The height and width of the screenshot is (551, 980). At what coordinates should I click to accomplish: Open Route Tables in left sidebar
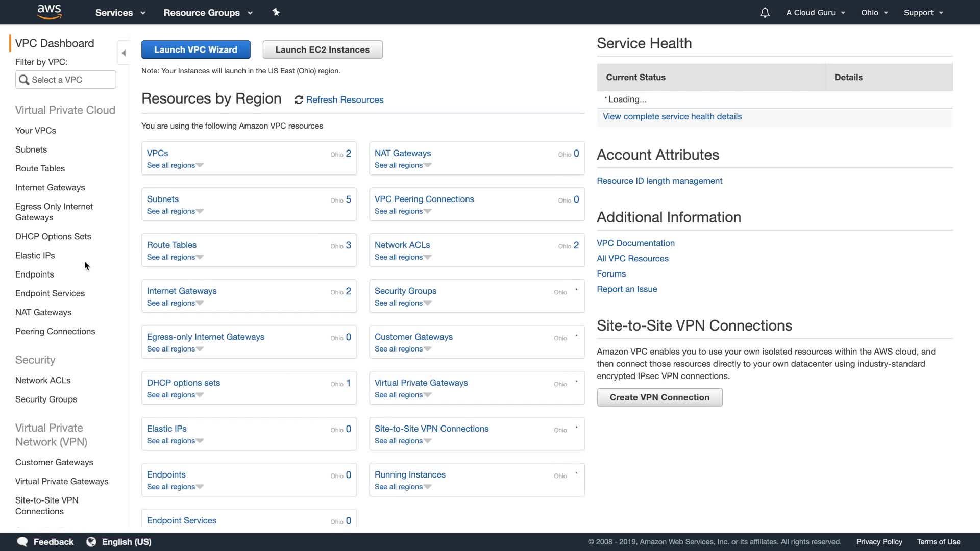[x=40, y=168]
